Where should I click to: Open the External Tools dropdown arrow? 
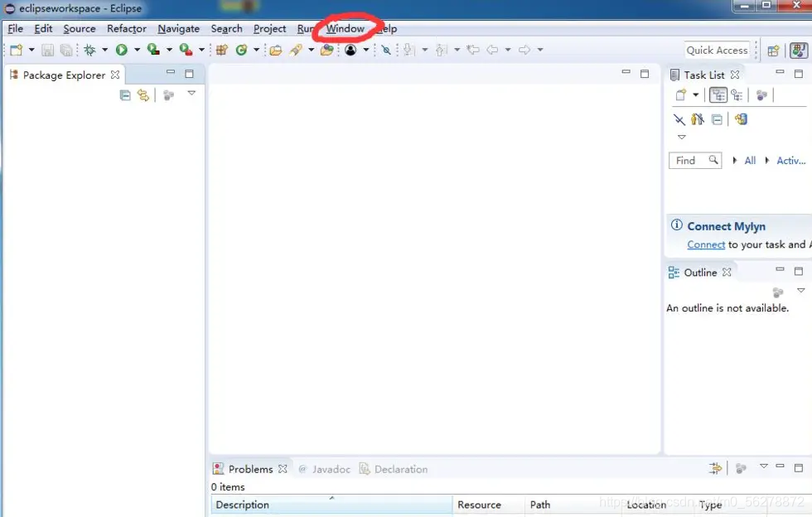click(x=201, y=50)
